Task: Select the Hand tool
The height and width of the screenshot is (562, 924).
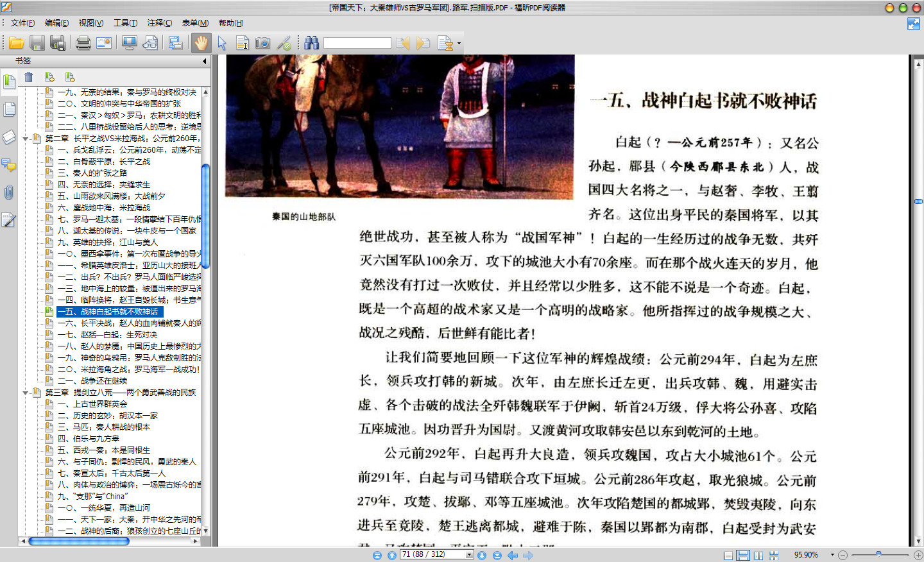Action: [201, 43]
